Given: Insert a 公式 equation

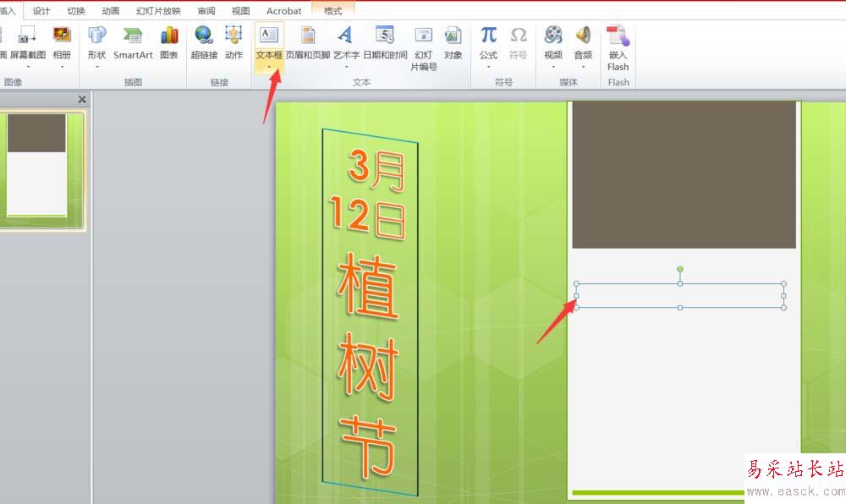Looking at the screenshot, I should point(488,41).
